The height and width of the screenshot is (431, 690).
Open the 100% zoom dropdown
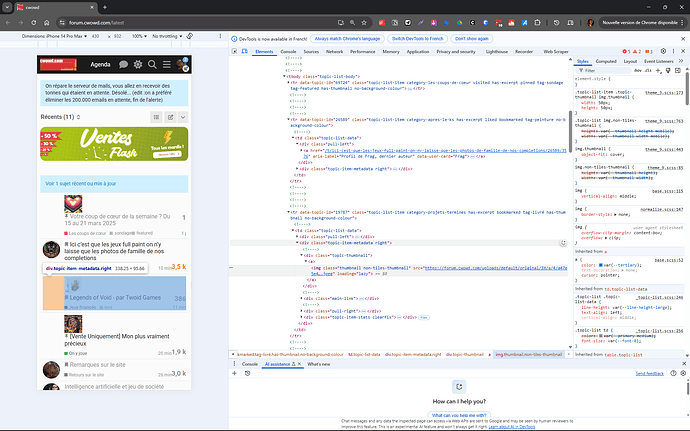click(x=139, y=36)
